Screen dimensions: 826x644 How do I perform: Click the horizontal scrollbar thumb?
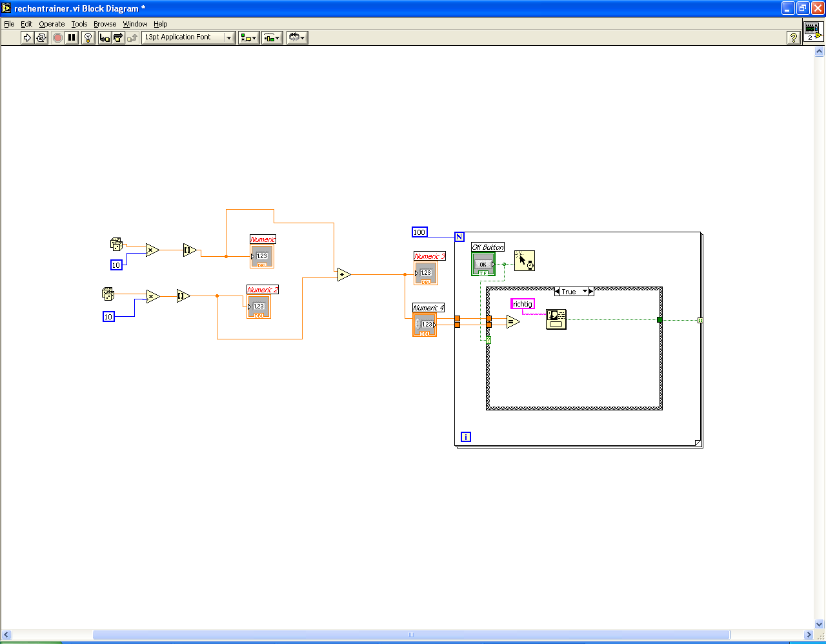[411, 635]
